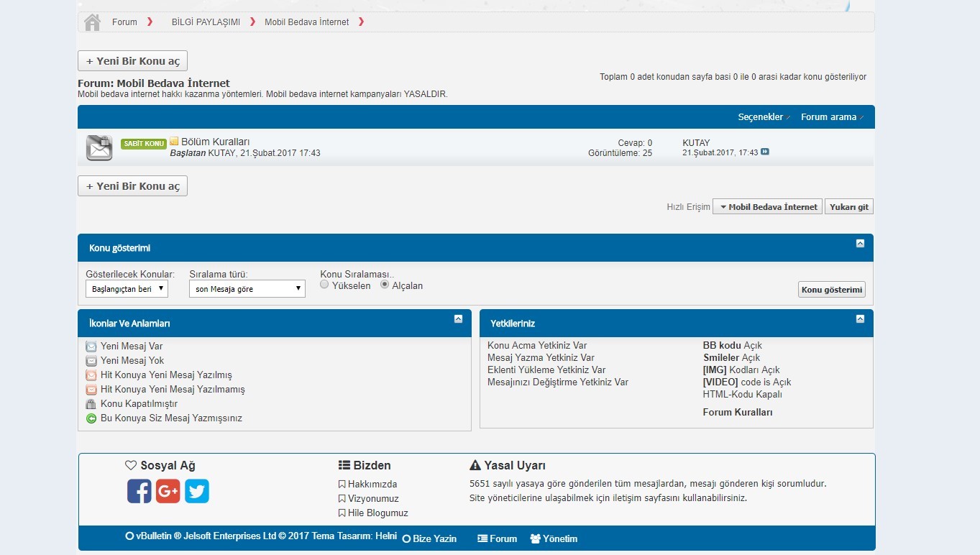Click the Yeni Mesaj Yok legend icon
The height and width of the screenshot is (555, 980).
tap(91, 361)
